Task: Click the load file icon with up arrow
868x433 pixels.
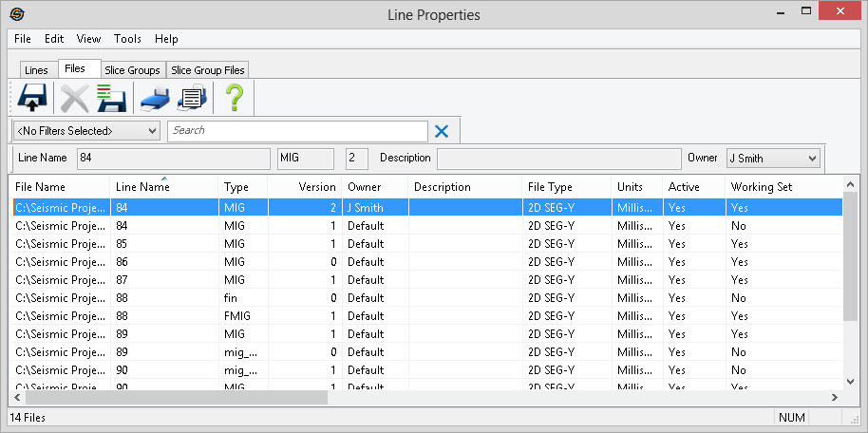Action: click(x=32, y=97)
